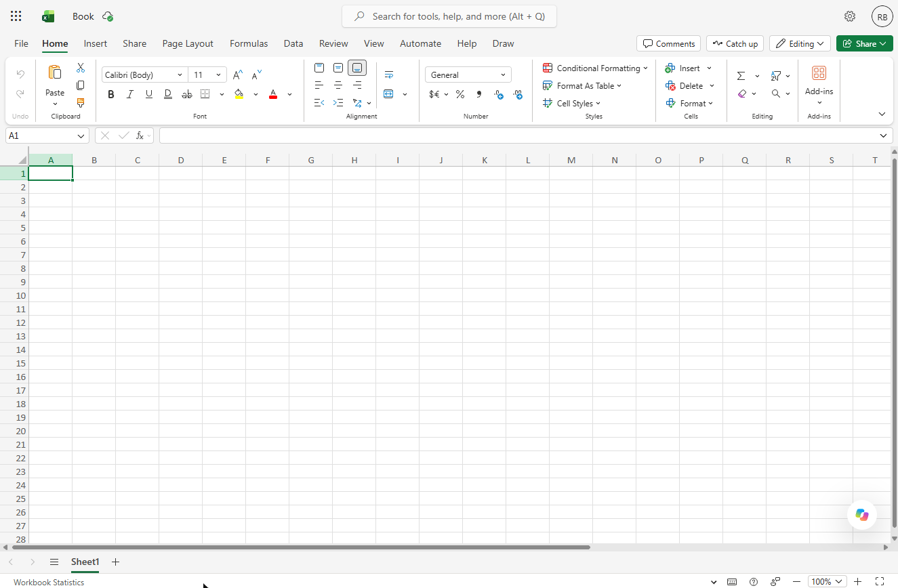Click the Comments button
The image size is (898, 588).
point(669,43)
